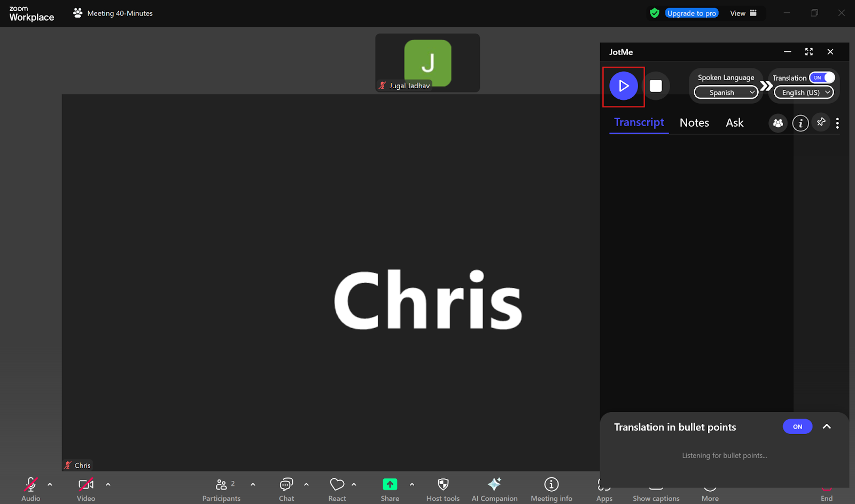The height and width of the screenshot is (504, 855).
Task: Open the View layout menu
Action: (x=743, y=13)
